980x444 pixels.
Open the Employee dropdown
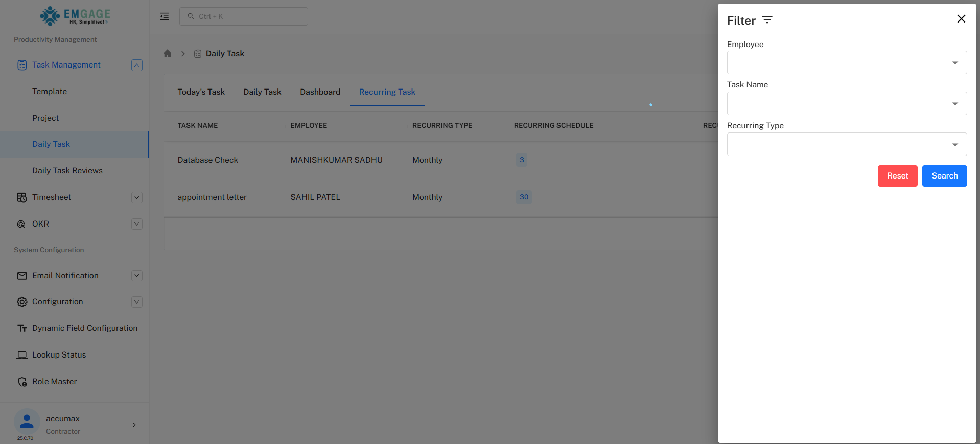[846, 62]
